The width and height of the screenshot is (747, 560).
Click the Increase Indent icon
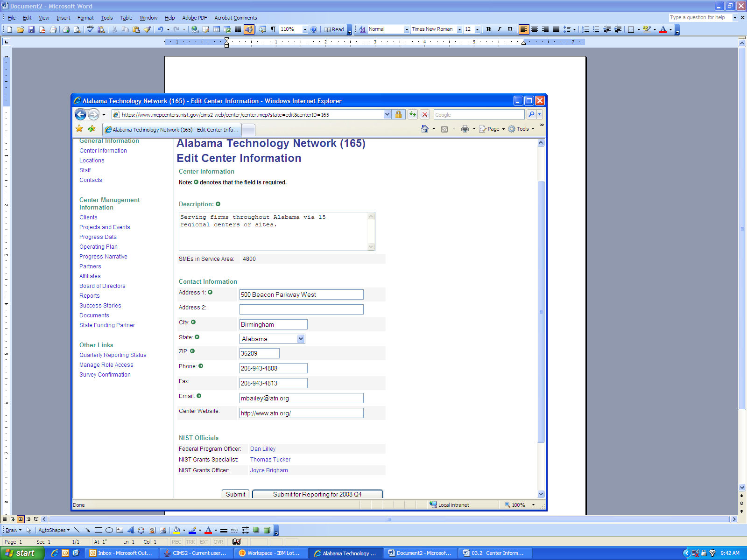(x=618, y=29)
